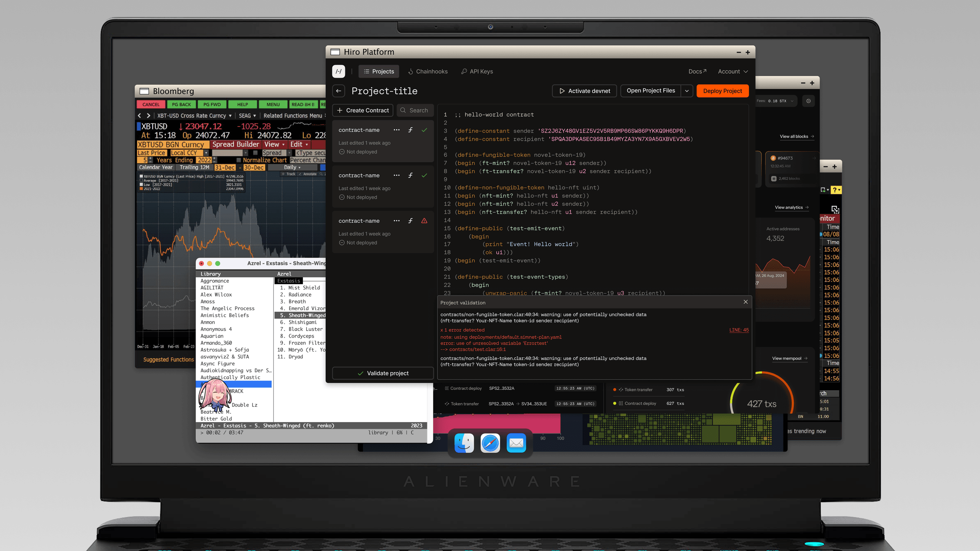The width and height of the screenshot is (980, 551).
Task: Toggle the Low [2017-2021] legend box
Action: click(141, 184)
